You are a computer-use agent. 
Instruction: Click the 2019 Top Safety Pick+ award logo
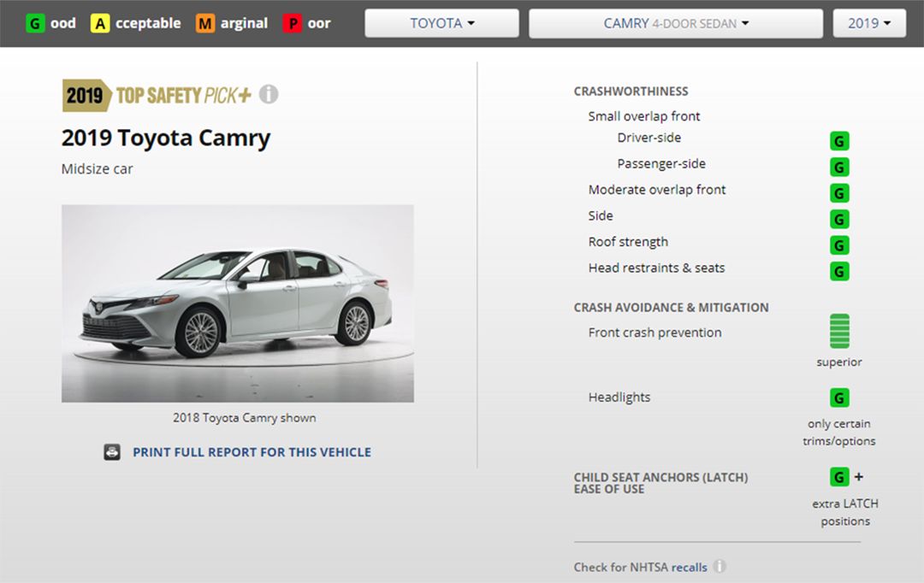tap(157, 95)
